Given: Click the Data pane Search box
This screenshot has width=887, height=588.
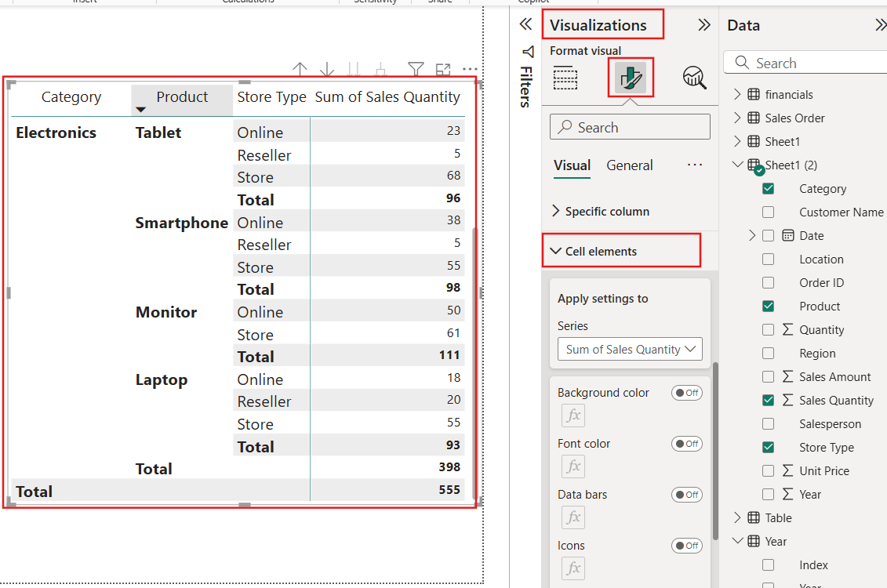Looking at the screenshot, I should (x=805, y=62).
